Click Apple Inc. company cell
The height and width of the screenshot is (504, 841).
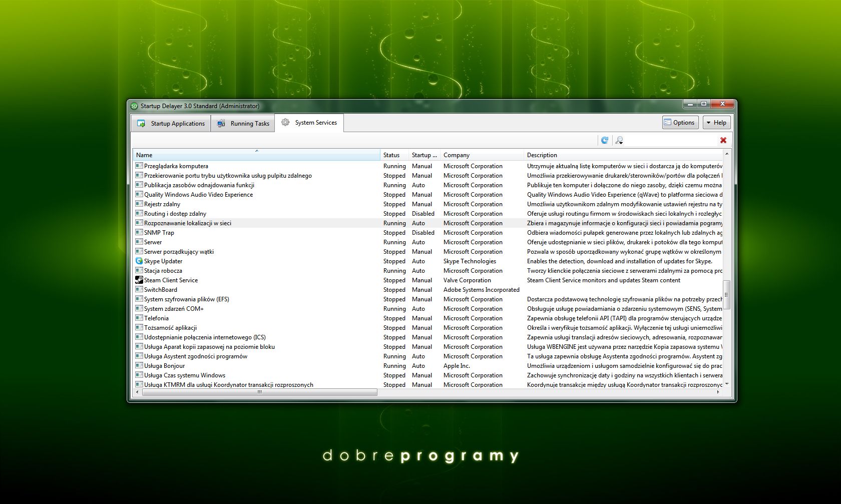[457, 366]
